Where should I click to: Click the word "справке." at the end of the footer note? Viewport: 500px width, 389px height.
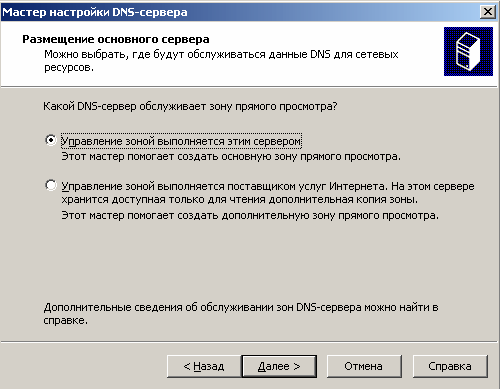tap(65, 321)
